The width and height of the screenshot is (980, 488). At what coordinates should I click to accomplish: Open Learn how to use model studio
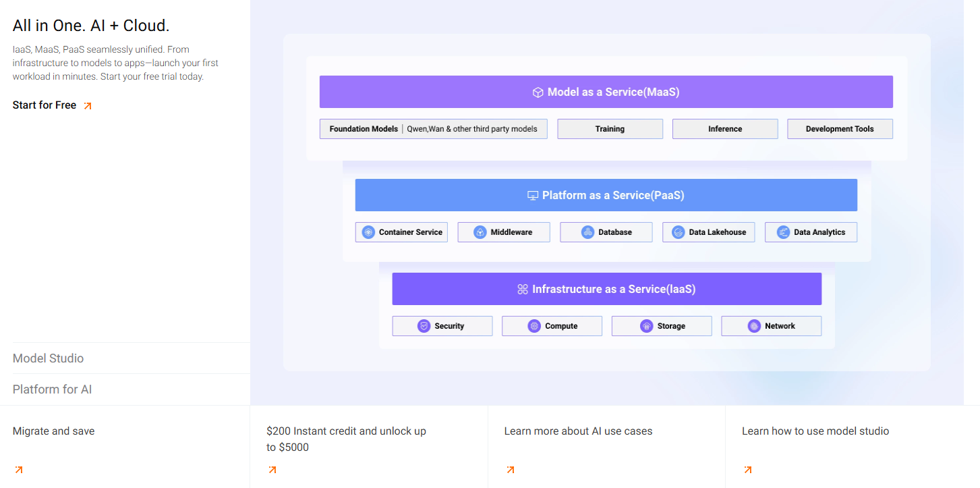click(815, 431)
